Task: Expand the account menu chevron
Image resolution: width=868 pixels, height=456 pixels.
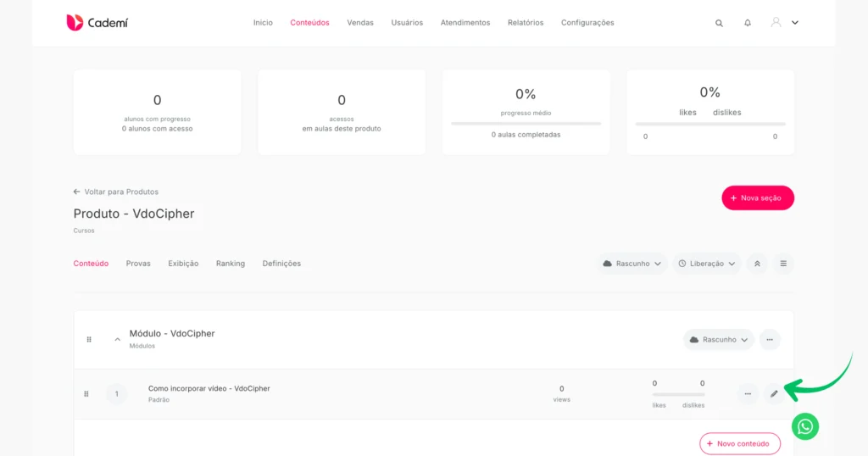Action: tap(795, 23)
